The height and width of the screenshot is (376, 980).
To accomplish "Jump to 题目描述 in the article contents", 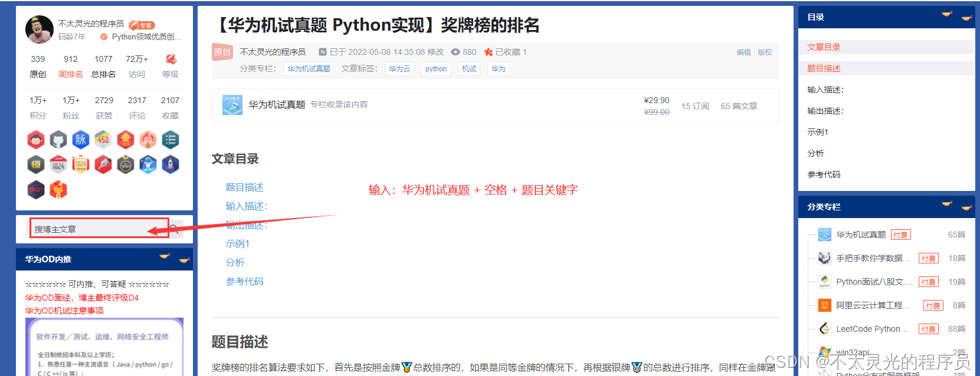I will coord(244,187).
